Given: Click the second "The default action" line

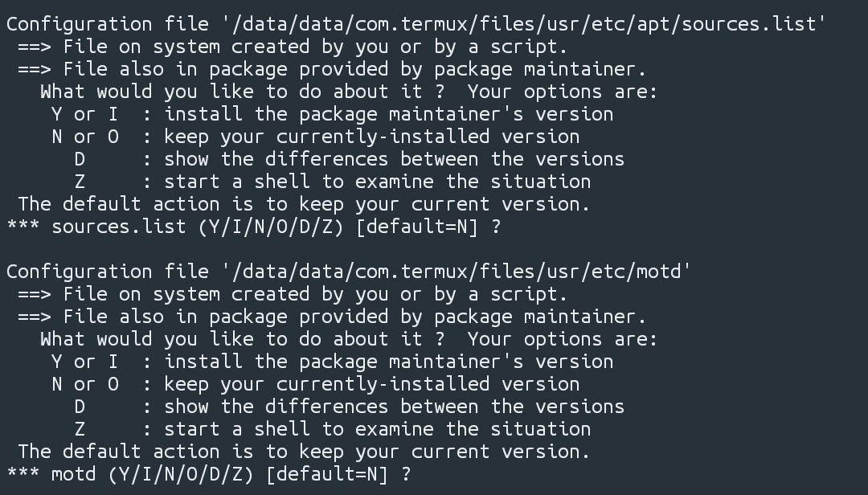Looking at the screenshot, I should (x=304, y=452).
